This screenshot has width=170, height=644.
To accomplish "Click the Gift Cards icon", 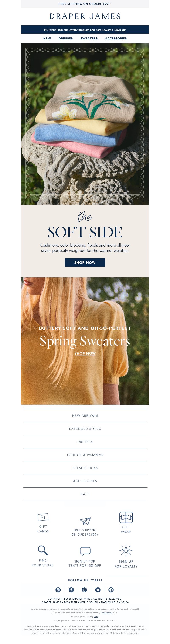I will pyautogui.click(x=43, y=517).
